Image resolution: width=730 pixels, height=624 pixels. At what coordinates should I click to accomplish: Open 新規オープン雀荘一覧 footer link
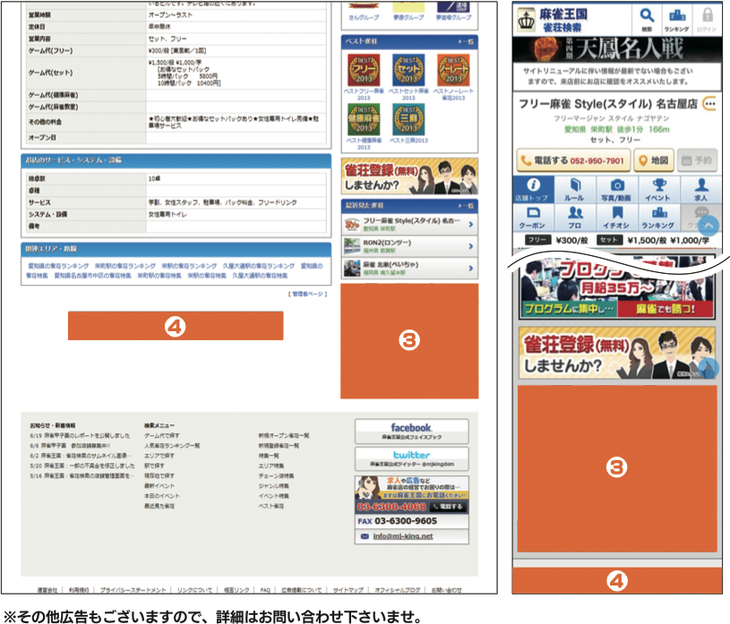tap(284, 435)
